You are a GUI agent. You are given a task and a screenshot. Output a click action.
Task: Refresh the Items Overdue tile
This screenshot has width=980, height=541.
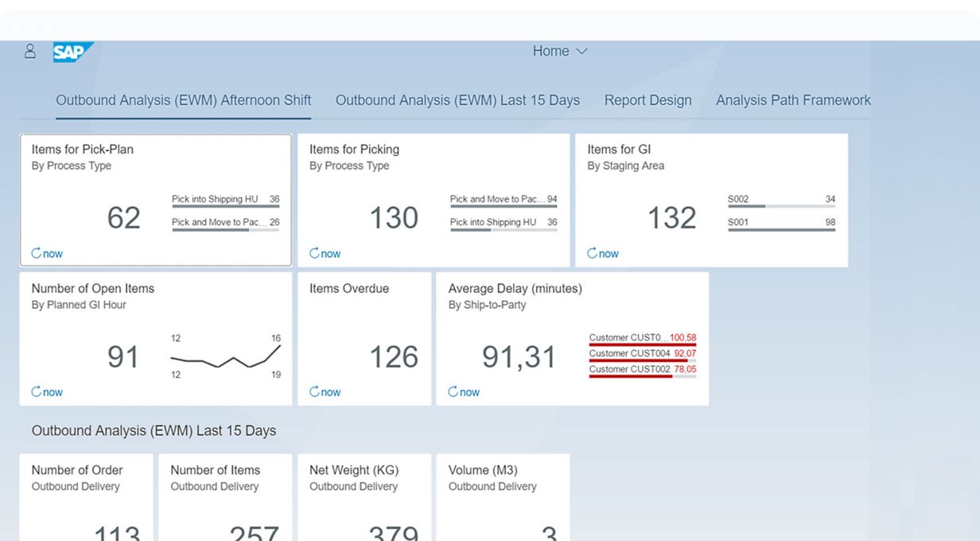(x=325, y=392)
